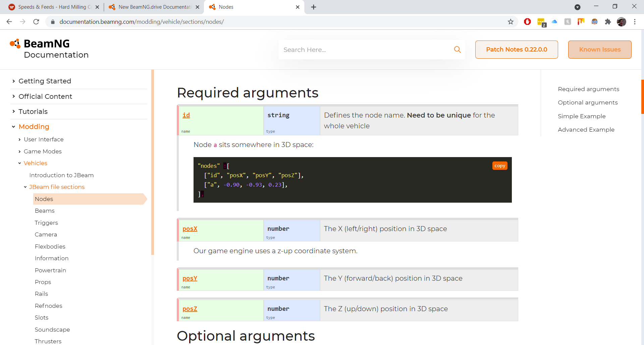Expand User Interface subsection
This screenshot has height=345, width=644.
tap(44, 139)
